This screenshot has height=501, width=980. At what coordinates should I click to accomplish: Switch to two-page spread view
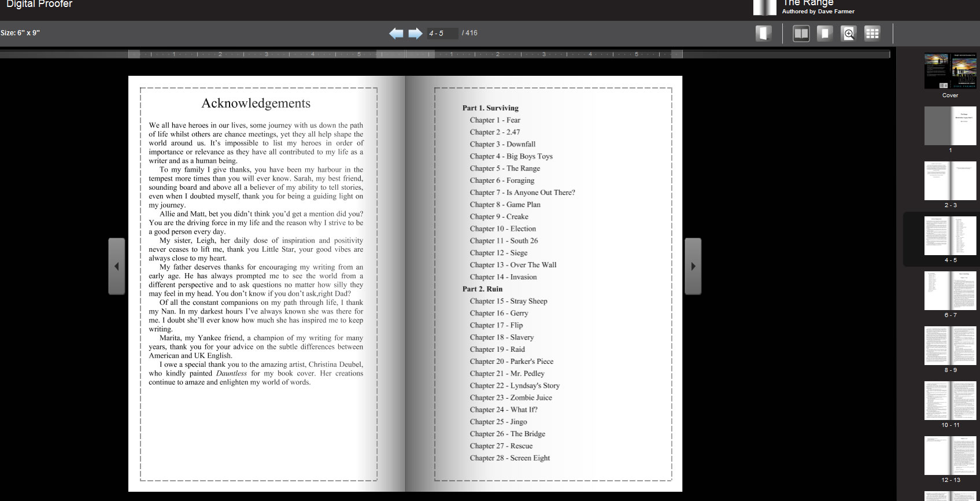(801, 34)
